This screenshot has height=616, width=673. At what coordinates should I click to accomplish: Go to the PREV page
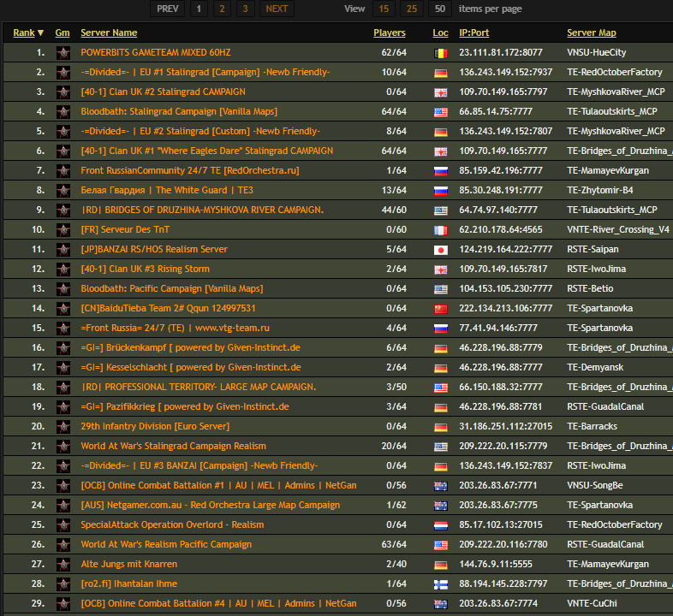point(167,9)
